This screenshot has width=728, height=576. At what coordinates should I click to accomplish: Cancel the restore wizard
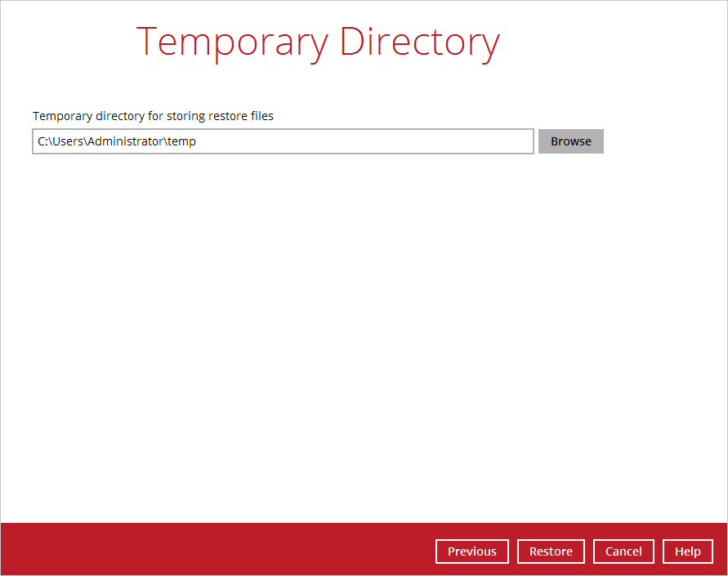pyautogui.click(x=623, y=551)
